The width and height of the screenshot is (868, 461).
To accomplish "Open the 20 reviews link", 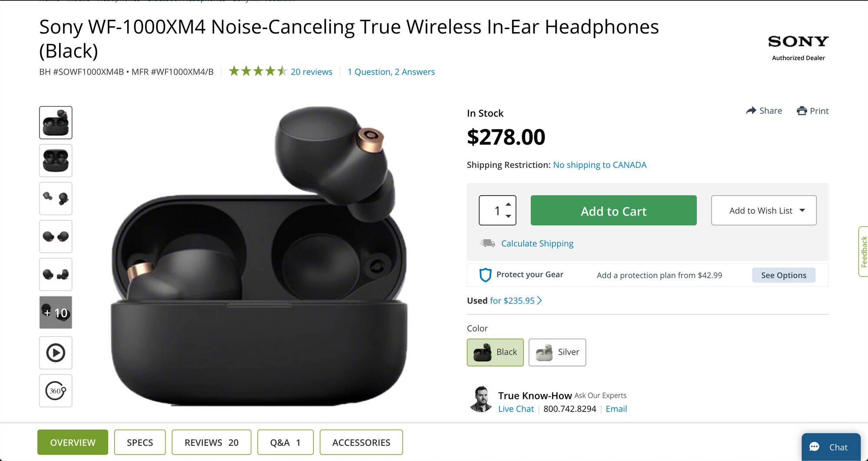I will click(312, 72).
